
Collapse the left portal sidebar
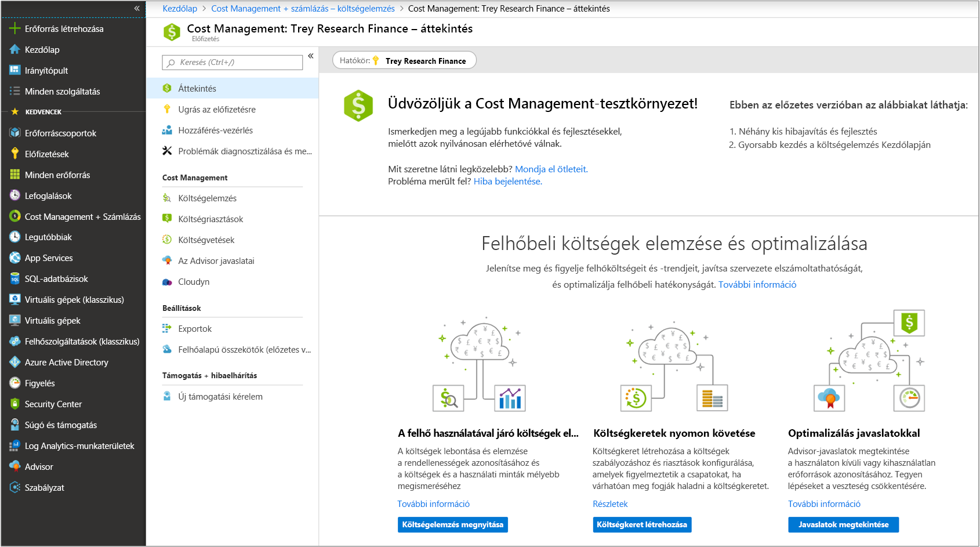(x=137, y=8)
